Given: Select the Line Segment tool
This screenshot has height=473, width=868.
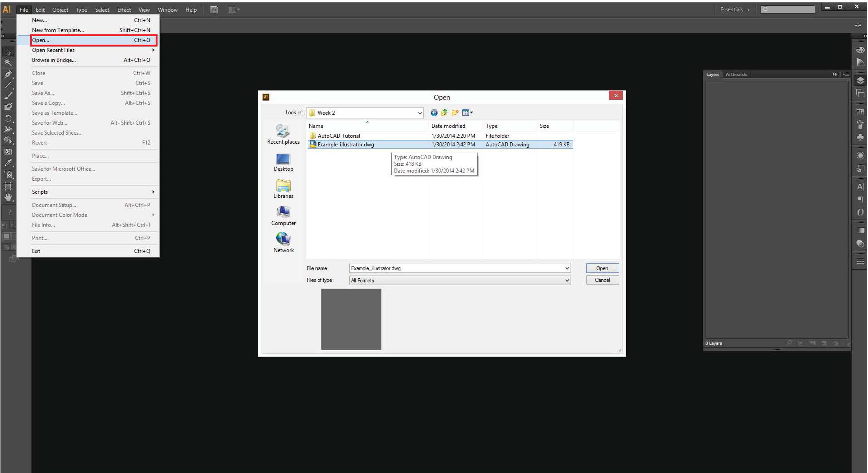Looking at the screenshot, I should (x=8, y=84).
